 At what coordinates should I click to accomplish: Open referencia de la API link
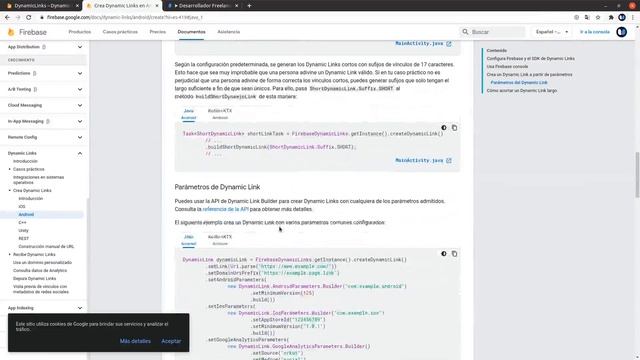pyautogui.click(x=225, y=209)
